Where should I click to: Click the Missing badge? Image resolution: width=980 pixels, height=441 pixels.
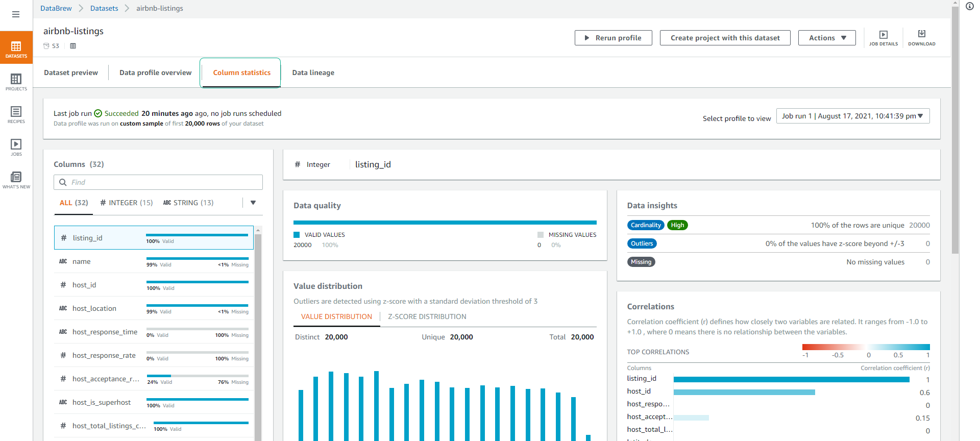pos(641,262)
